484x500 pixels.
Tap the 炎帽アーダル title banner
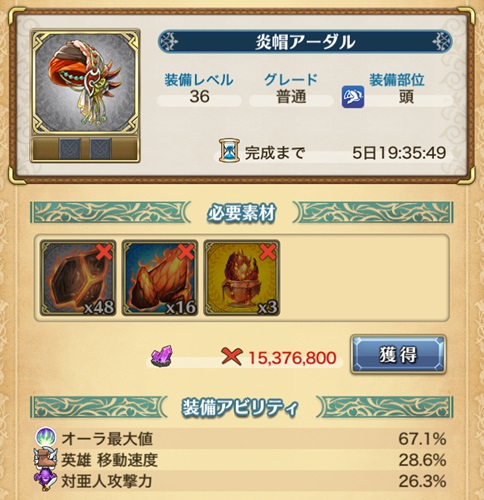[305, 42]
